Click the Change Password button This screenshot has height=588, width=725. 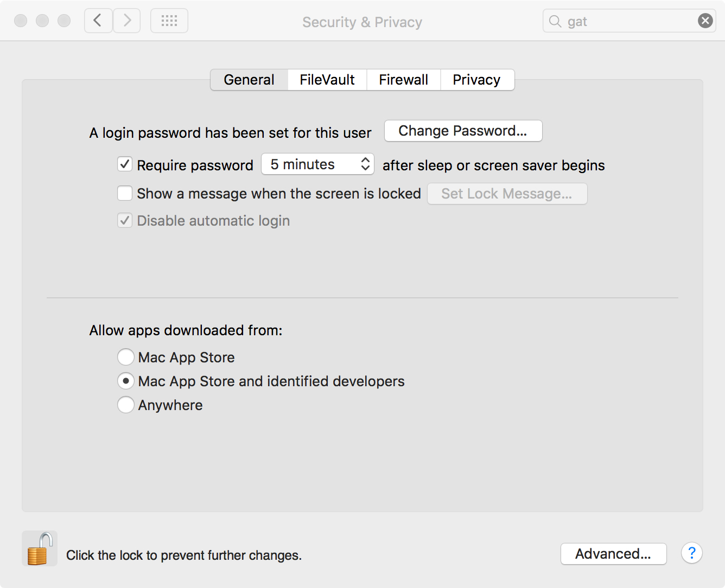click(x=463, y=131)
